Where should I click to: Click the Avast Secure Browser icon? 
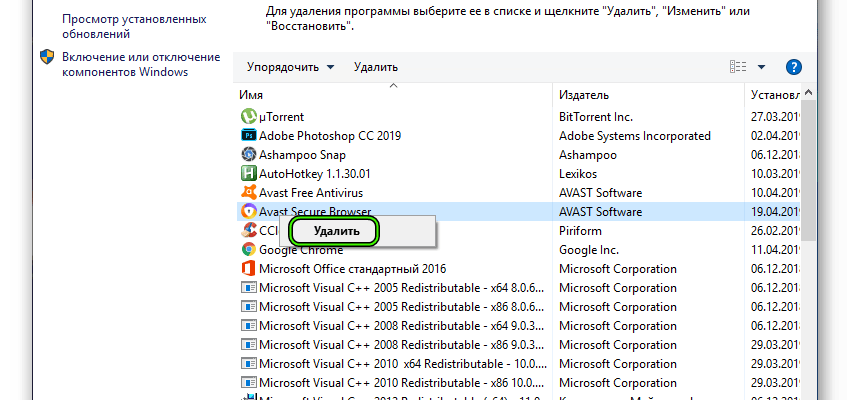[249, 212]
